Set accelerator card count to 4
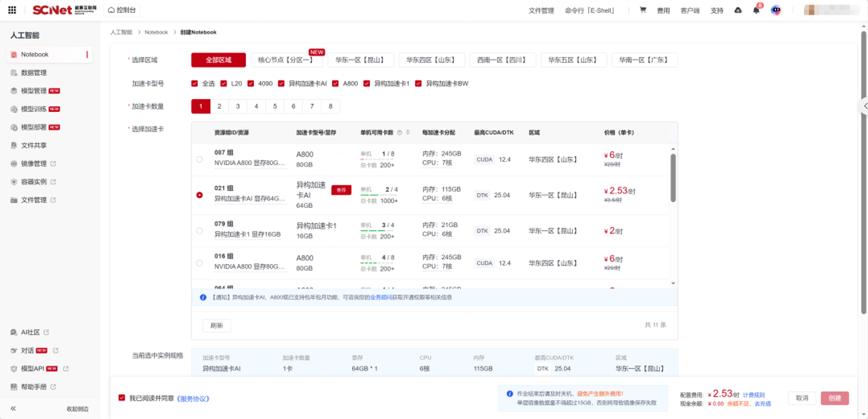This screenshot has height=419, width=868. pyautogui.click(x=256, y=106)
